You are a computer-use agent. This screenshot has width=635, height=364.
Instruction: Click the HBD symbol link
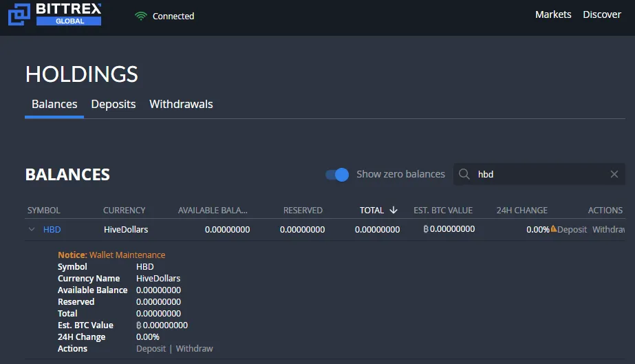coord(52,230)
